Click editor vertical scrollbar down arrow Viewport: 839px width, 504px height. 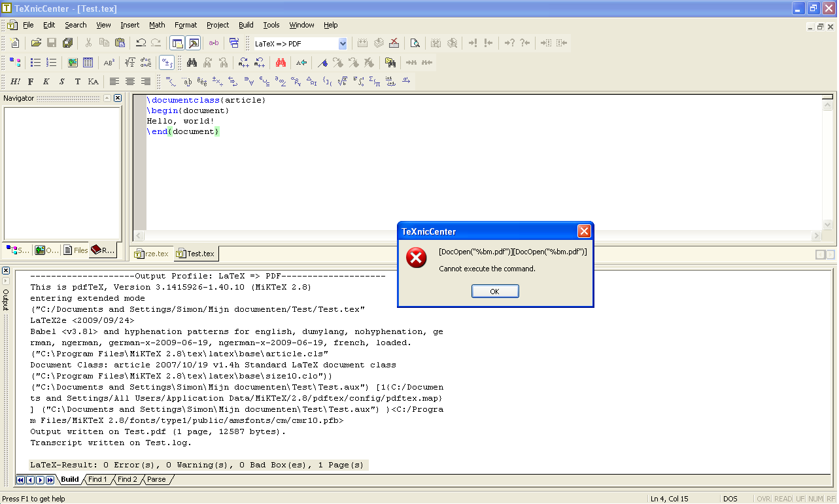tap(828, 225)
